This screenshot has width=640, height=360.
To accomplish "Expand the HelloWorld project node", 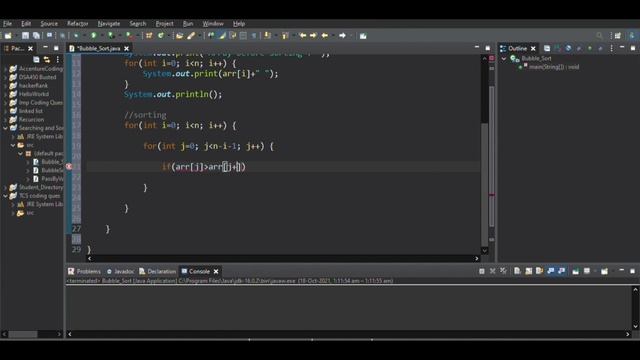I will point(5,94).
